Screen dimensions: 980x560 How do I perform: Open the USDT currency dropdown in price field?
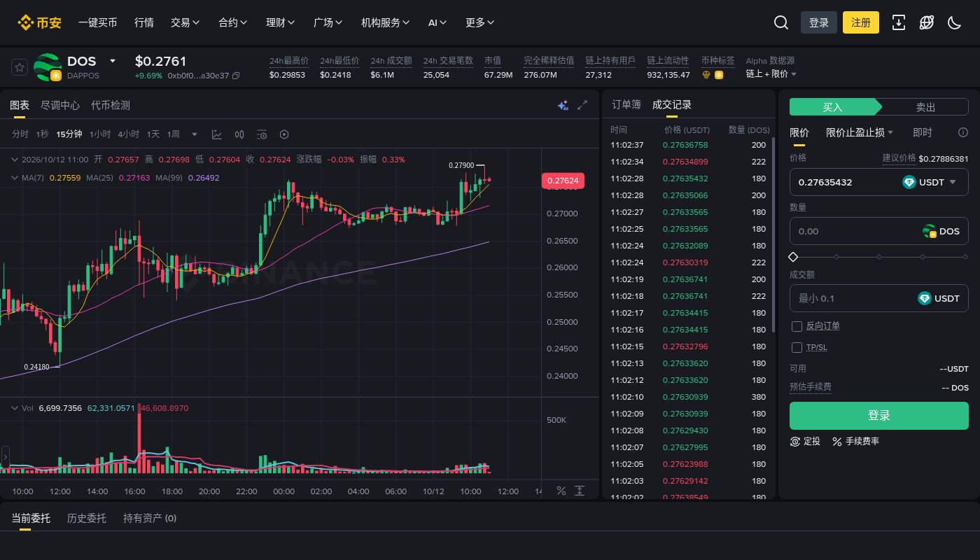coord(930,182)
